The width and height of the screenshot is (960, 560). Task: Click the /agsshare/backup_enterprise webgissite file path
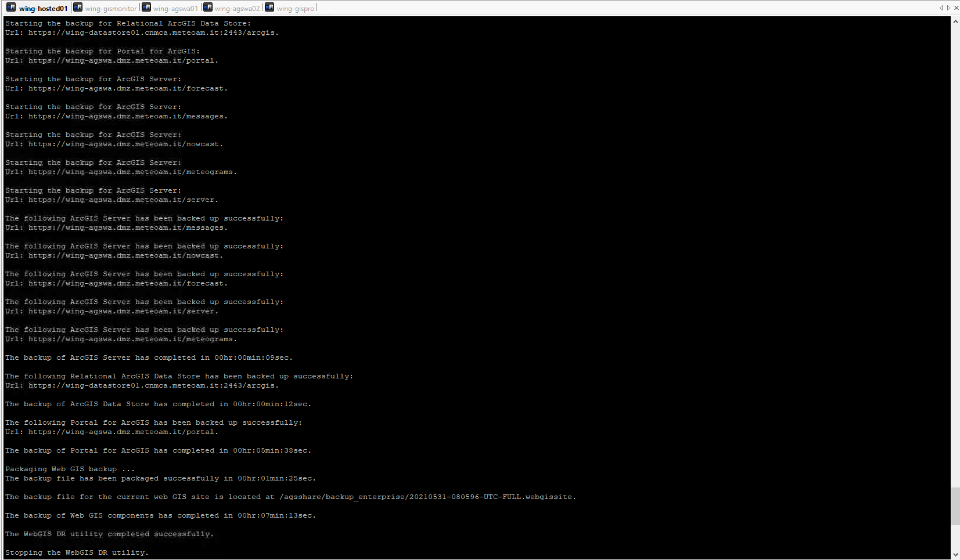point(428,497)
